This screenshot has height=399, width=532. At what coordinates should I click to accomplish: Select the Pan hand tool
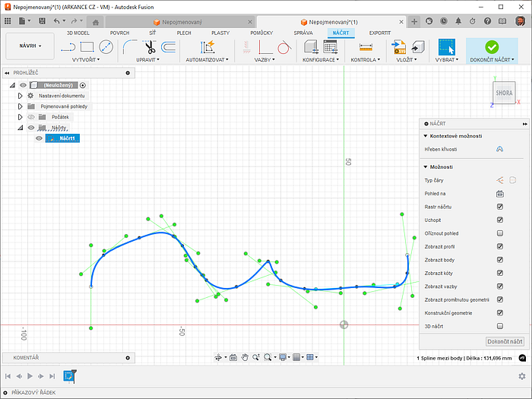(245, 357)
